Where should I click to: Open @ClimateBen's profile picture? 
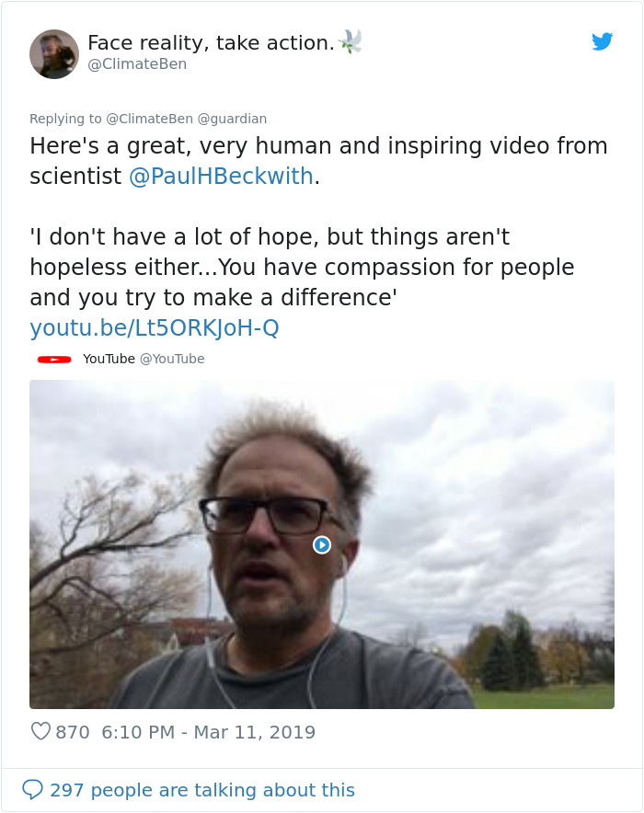[x=54, y=53]
